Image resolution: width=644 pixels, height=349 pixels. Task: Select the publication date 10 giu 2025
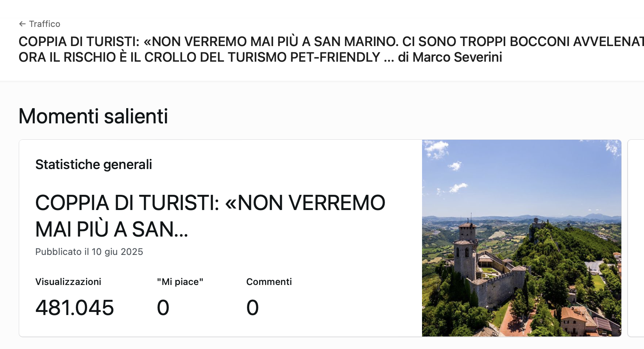click(x=117, y=252)
